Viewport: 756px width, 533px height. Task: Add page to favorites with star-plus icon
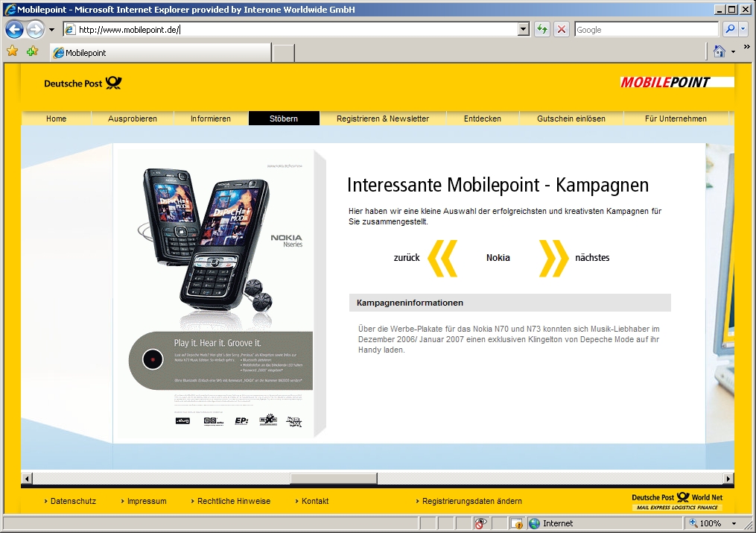point(31,51)
